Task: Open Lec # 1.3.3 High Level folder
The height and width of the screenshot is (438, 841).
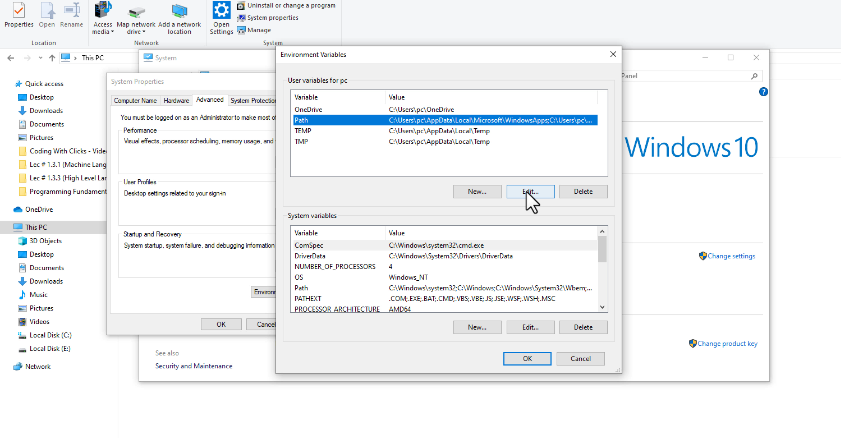Action: coord(62,178)
